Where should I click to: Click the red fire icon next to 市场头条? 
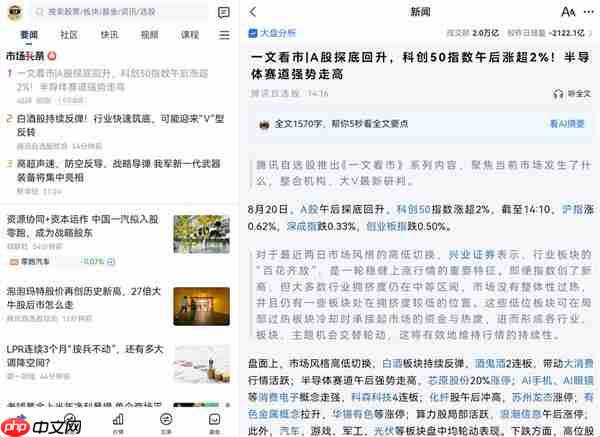pos(52,56)
